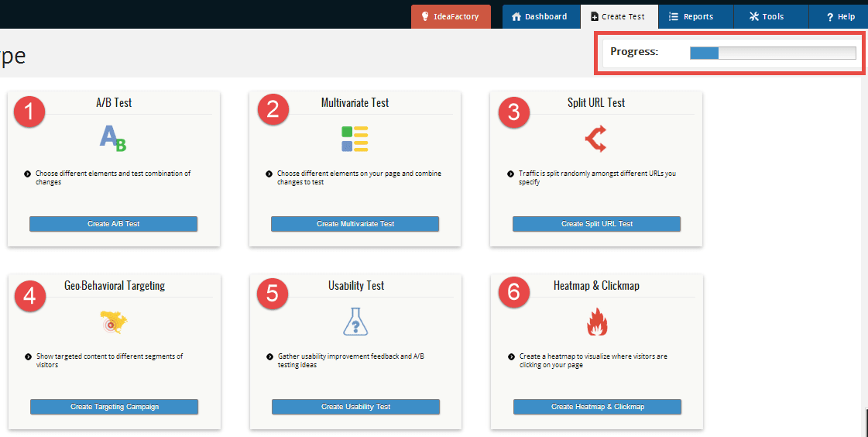Viewport: 868px width, 437px height.
Task: Click the IdeaFactory lightbulb icon
Action: pyautogui.click(x=425, y=16)
